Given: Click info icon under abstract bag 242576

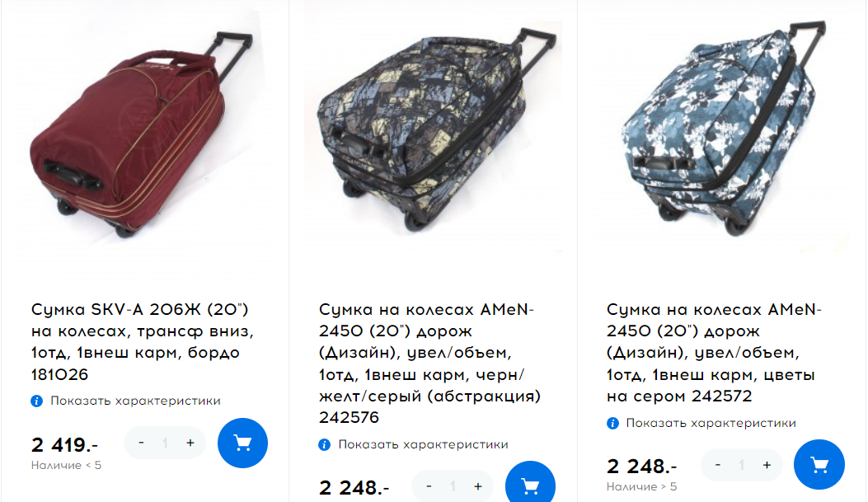Looking at the screenshot, I should pos(325,444).
